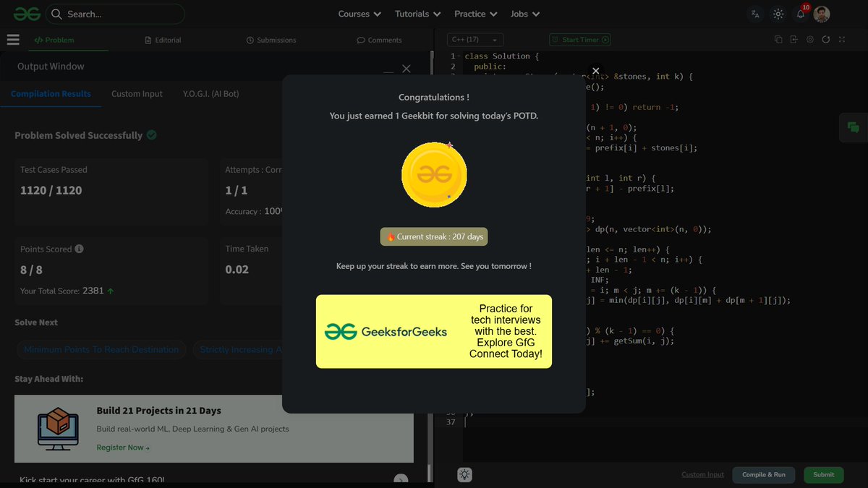Image resolution: width=868 pixels, height=488 pixels.
Task: Click the GeeksforGeeks logo
Action: (x=26, y=13)
